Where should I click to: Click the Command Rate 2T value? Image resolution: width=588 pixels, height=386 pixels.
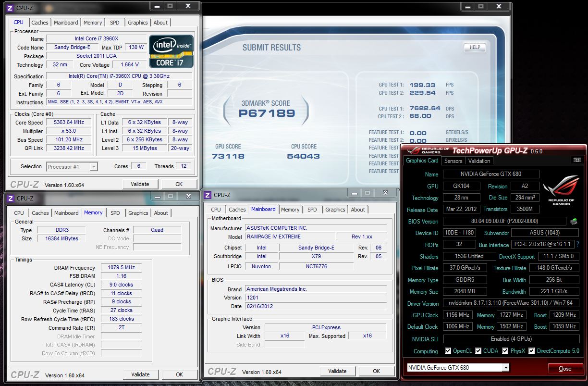tap(121, 328)
